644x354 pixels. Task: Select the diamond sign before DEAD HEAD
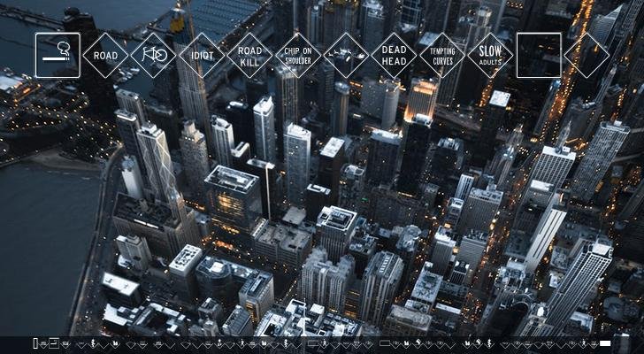pos(346,55)
